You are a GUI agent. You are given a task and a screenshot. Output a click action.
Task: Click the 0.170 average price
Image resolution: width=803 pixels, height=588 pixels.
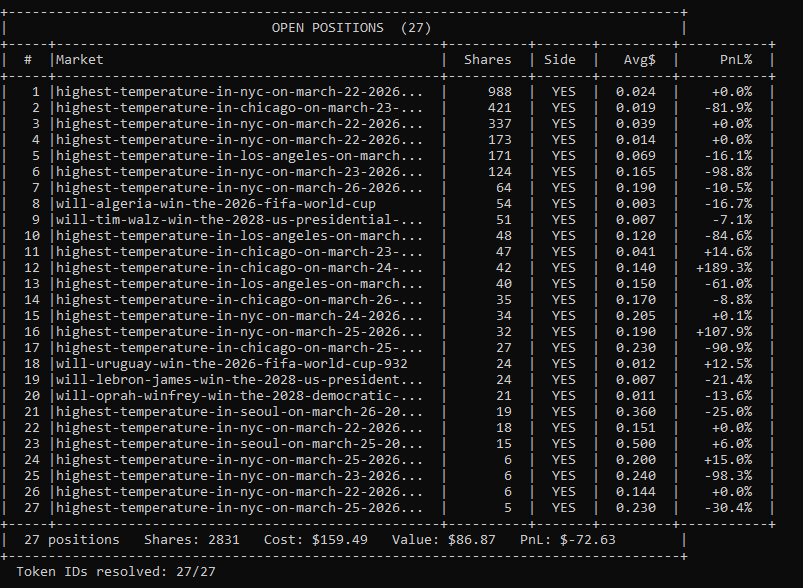[636, 300]
